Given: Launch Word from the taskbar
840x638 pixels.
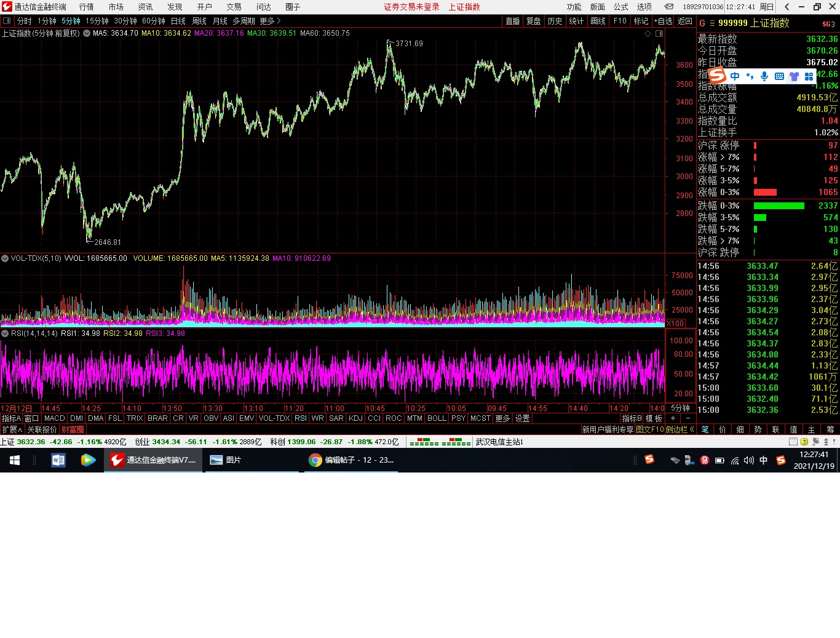Looking at the screenshot, I should (58, 460).
